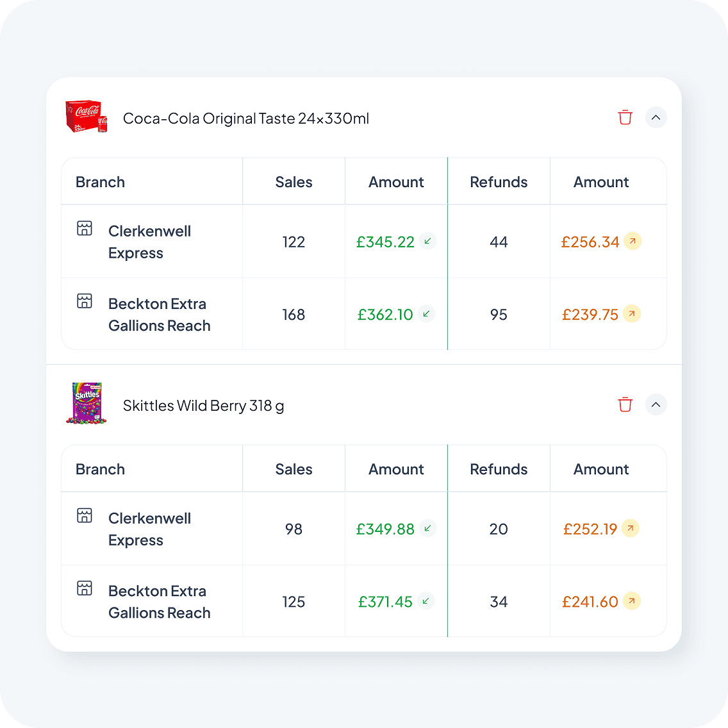
Task: Click orange trend arrow next to £239.75
Action: pos(631,314)
